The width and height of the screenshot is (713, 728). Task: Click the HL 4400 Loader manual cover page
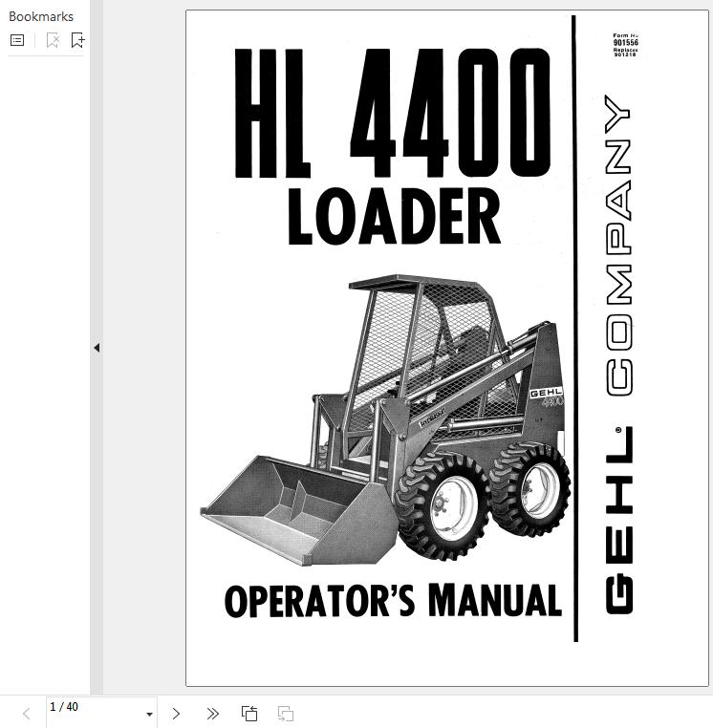[447, 348]
